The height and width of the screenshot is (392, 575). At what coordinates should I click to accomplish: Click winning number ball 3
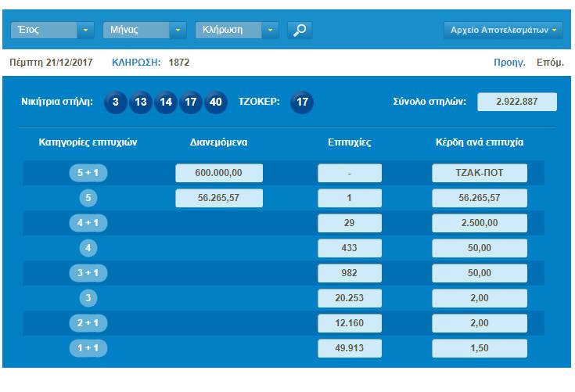pos(115,102)
